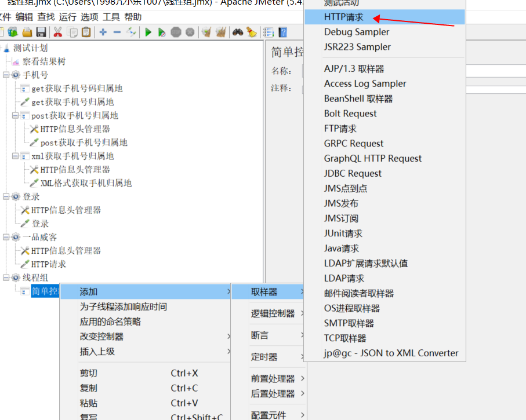The width and height of the screenshot is (526, 420).
Task: Click the Paste clipboard icon
Action: click(x=86, y=32)
